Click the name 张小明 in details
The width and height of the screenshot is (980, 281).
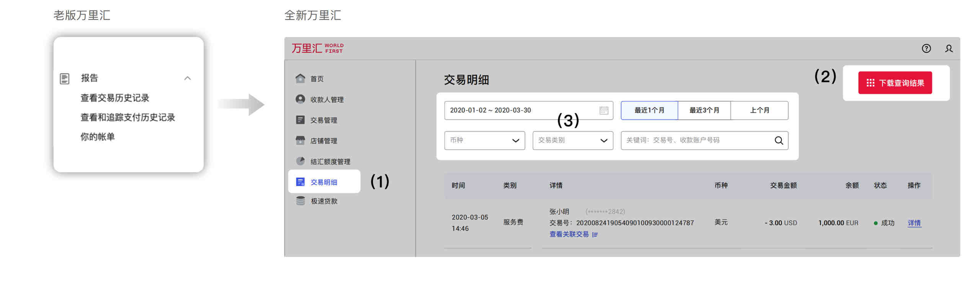pos(559,212)
